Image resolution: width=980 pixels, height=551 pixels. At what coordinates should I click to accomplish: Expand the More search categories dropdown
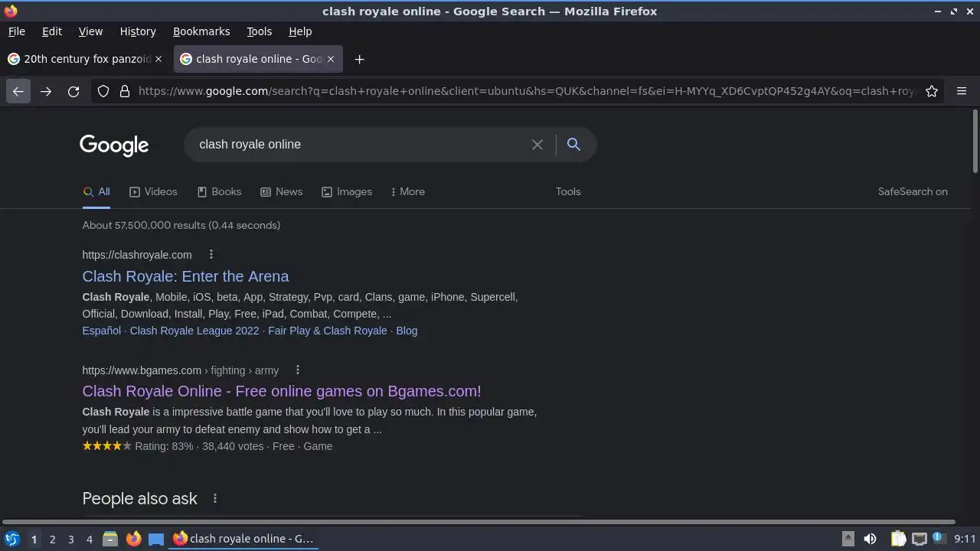(407, 191)
